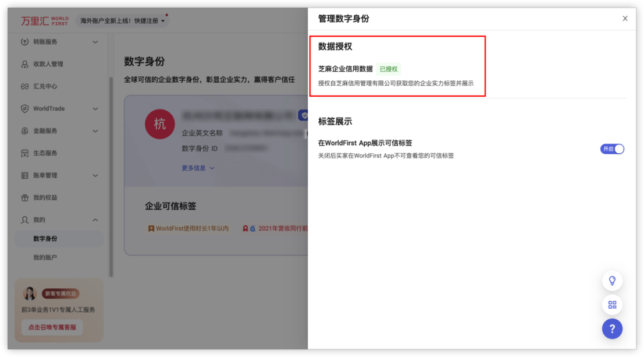Click 芝麻企业信用数据 text
644x357 pixels.
click(x=346, y=69)
